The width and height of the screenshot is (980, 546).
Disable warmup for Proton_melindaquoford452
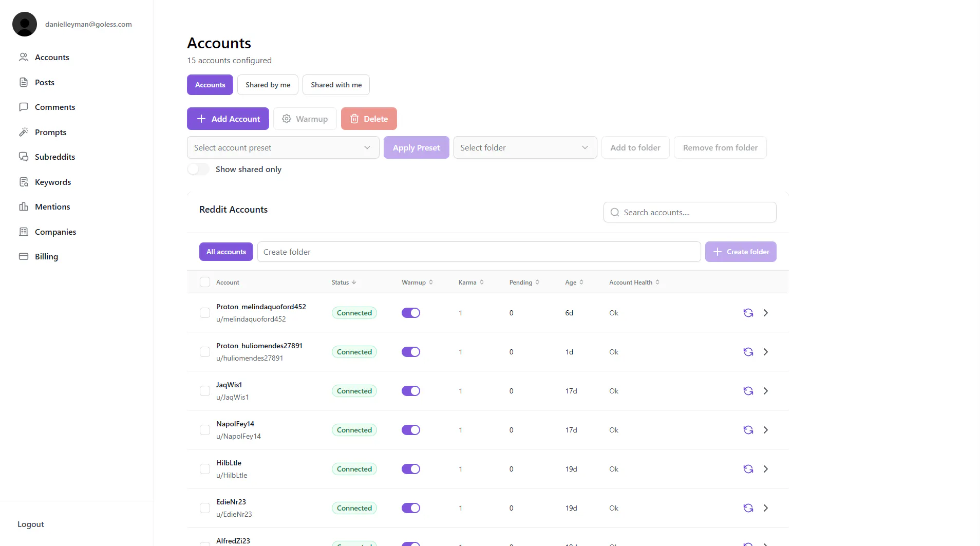click(411, 313)
